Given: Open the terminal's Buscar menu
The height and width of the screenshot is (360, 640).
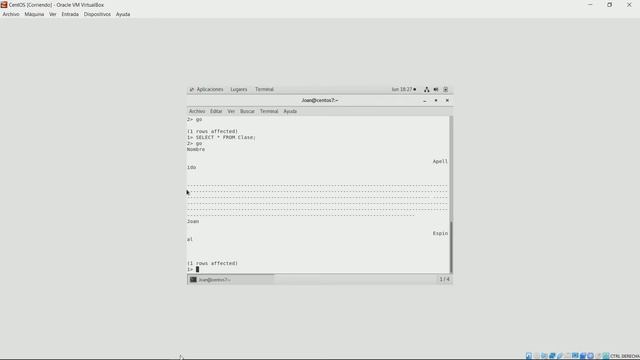Looking at the screenshot, I should click(247, 111).
